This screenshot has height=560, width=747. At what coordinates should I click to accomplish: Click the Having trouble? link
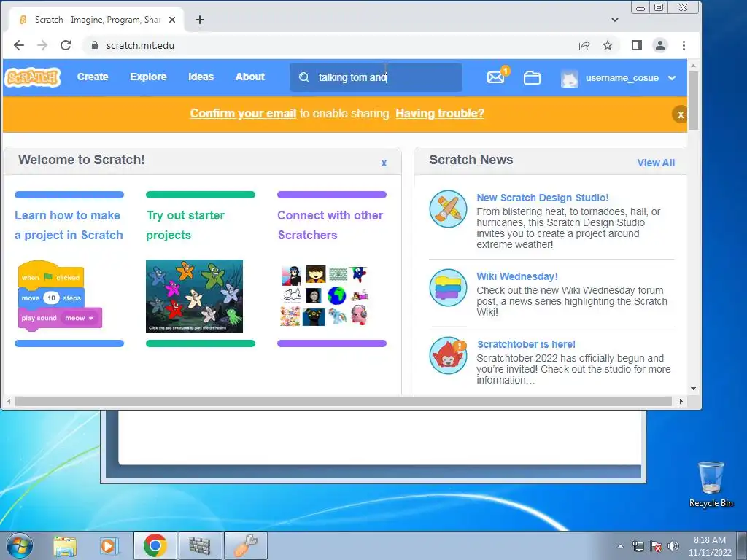coord(440,113)
